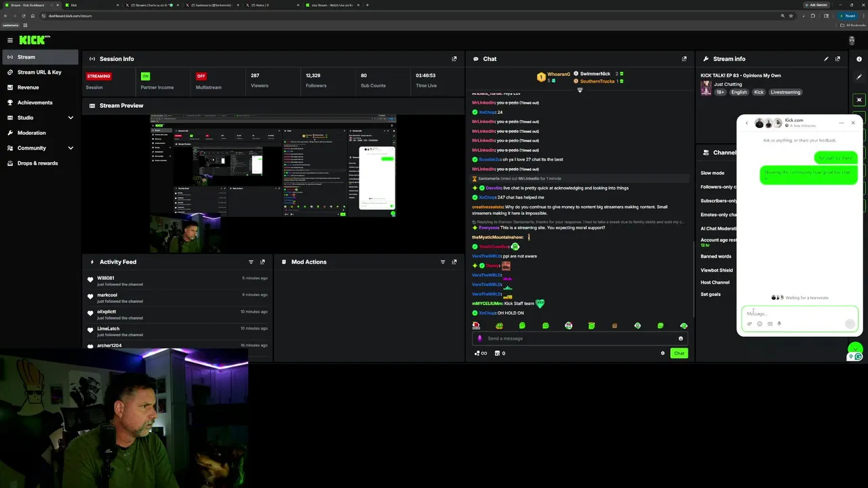
Task: Click WhoaranG in chat leaderboard
Action: pos(559,75)
